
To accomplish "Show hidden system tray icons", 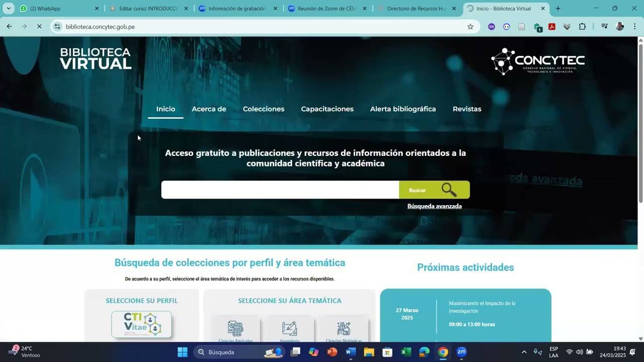I will 524,352.
